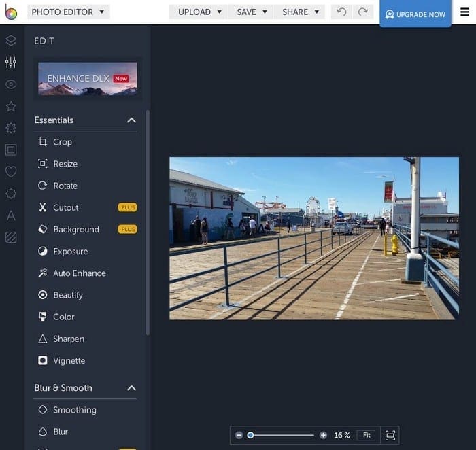Viewport: 476px width, 450px height.
Task: Select the Resize menu label
Action: (x=65, y=164)
